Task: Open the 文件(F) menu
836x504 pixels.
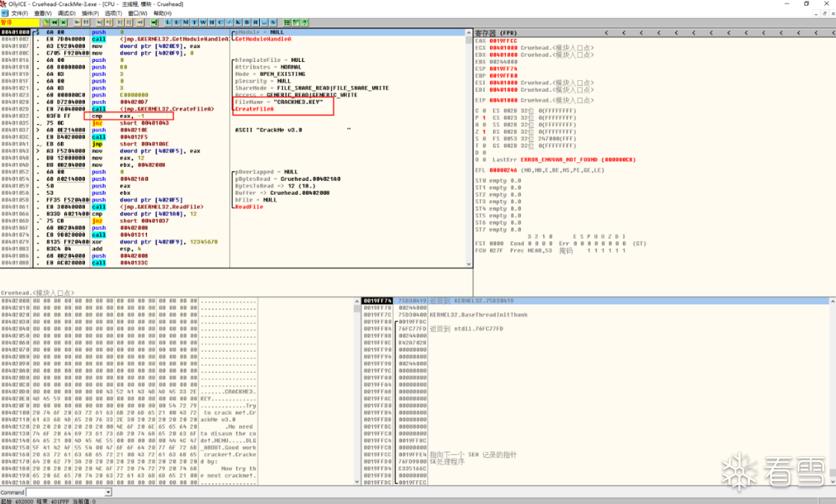Action: [x=20, y=13]
